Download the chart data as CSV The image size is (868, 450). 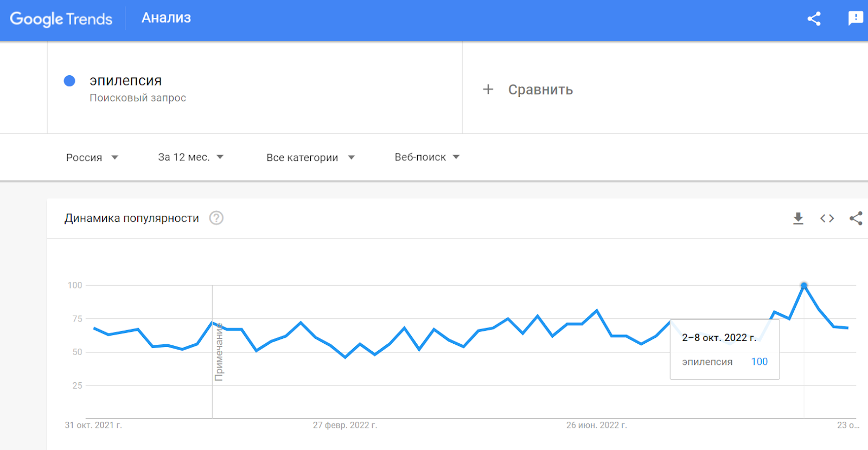click(798, 218)
